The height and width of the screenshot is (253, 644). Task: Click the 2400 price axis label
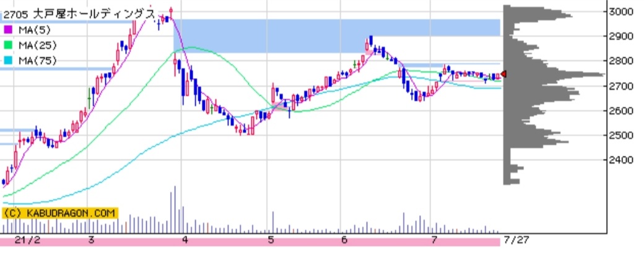(623, 160)
